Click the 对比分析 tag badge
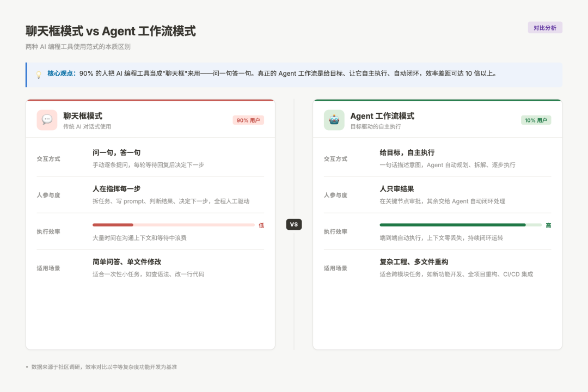Image resolution: width=588 pixels, height=392 pixels. [x=545, y=28]
